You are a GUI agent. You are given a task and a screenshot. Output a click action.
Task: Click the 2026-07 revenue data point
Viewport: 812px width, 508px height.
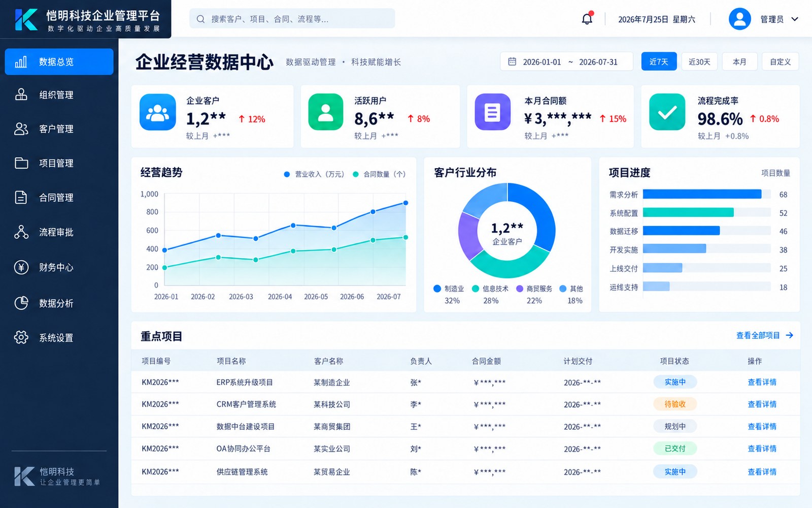(405, 203)
